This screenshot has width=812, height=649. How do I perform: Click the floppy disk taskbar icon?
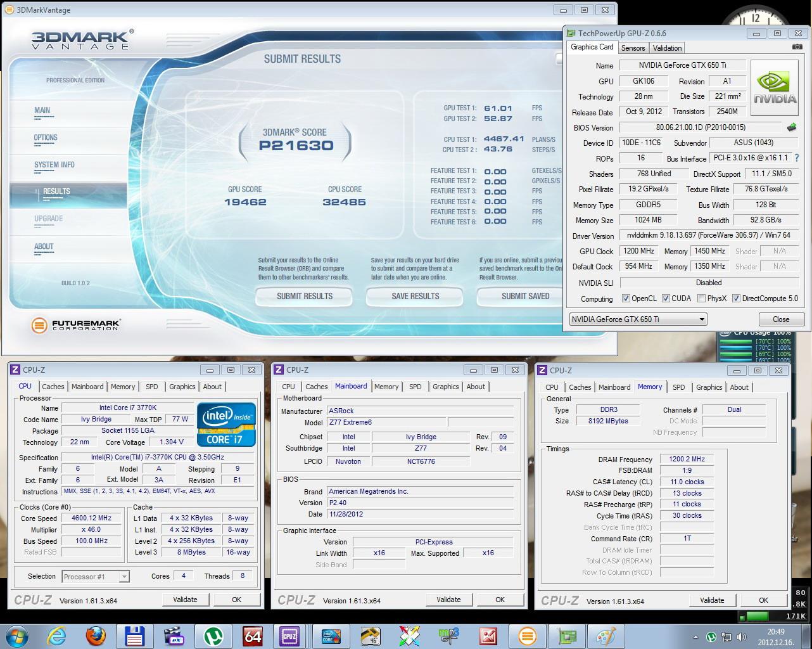(x=136, y=636)
